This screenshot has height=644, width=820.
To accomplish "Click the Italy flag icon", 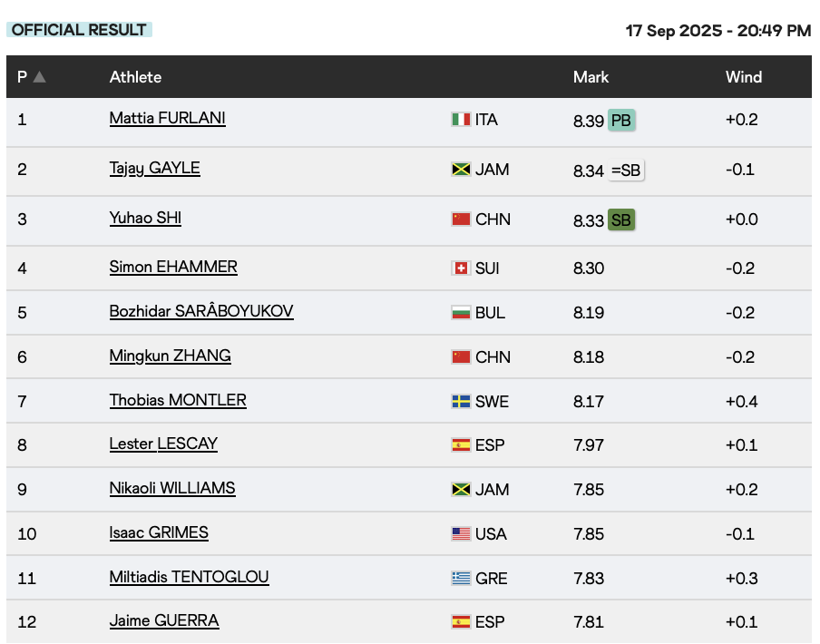I will [461, 120].
